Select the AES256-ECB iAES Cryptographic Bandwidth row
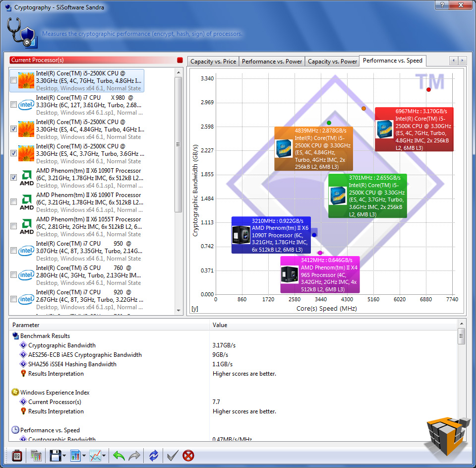Image resolution: width=476 pixels, height=468 pixels. click(233, 355)
